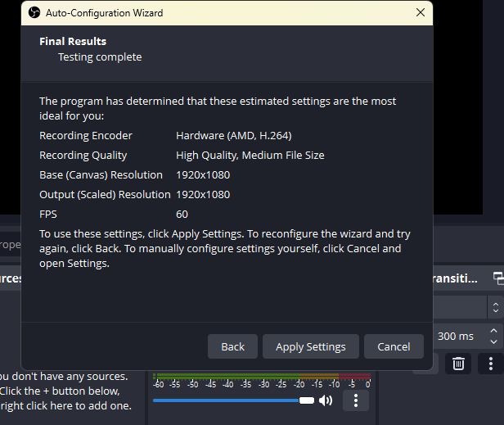Click the 'Recording Quality' label
Image resolution: width=504 pixels, height=425 pixels.
83,156
